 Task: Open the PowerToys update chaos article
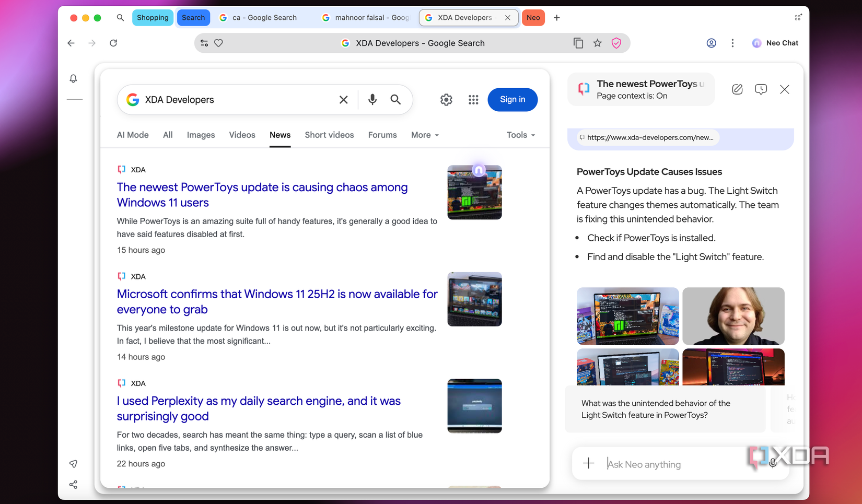[262, 195]
